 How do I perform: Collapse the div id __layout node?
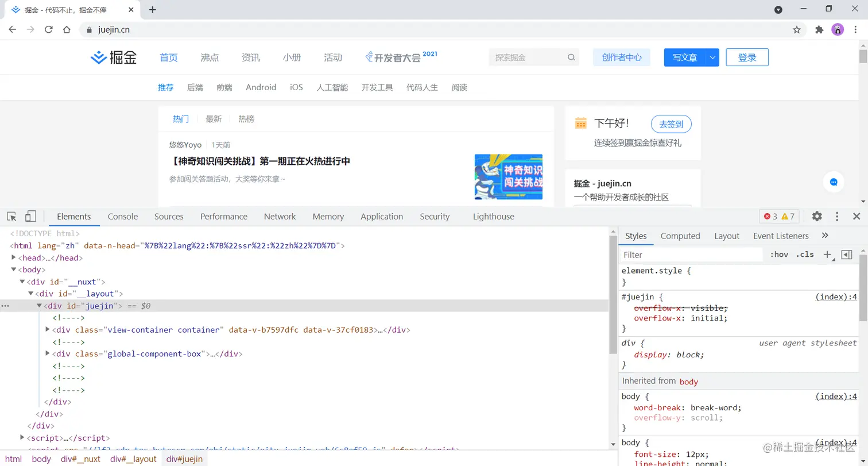(31, 294)
